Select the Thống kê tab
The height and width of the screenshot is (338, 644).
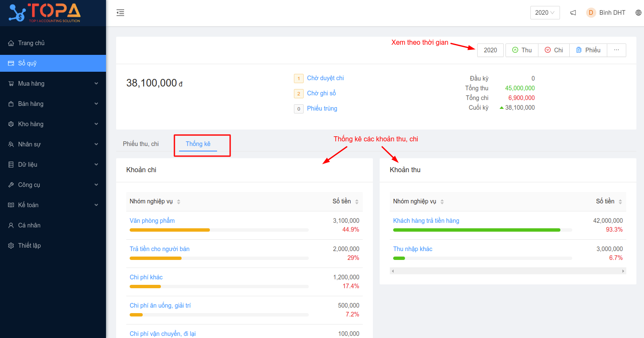tap(198, 144)
